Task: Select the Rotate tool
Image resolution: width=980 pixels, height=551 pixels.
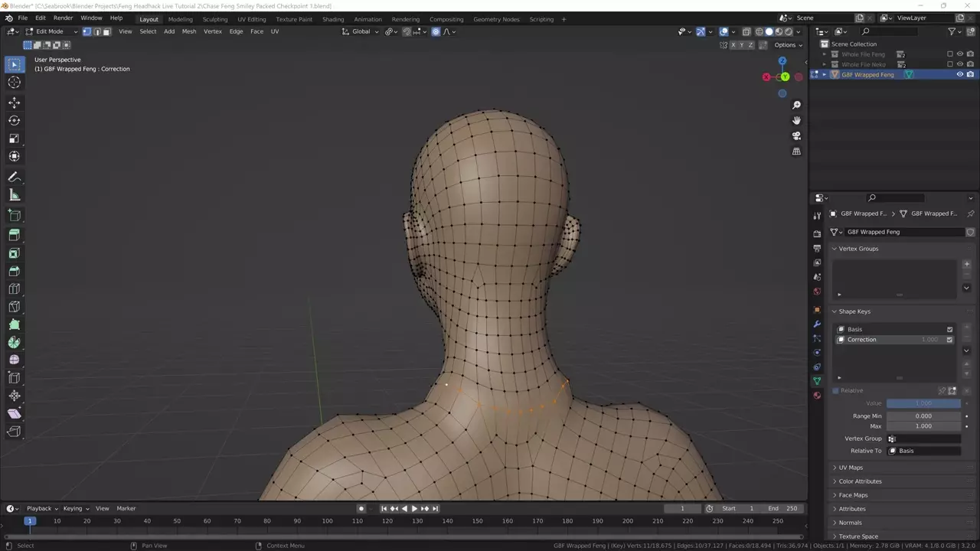Action: [14, 120]
